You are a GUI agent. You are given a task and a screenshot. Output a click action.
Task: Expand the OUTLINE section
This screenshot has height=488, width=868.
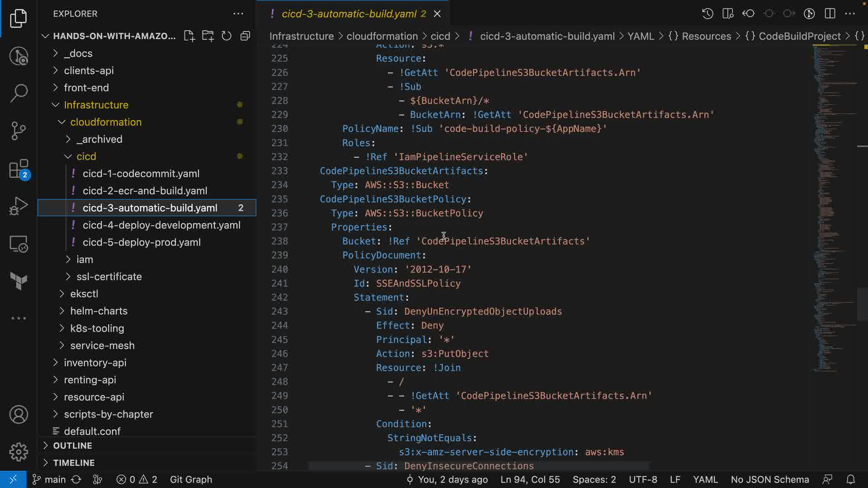click(72, 446)
